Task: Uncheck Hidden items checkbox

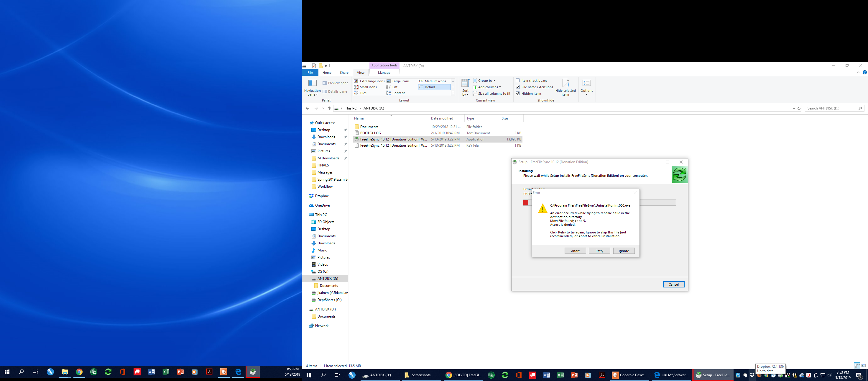Action: [x=517, y=94]
